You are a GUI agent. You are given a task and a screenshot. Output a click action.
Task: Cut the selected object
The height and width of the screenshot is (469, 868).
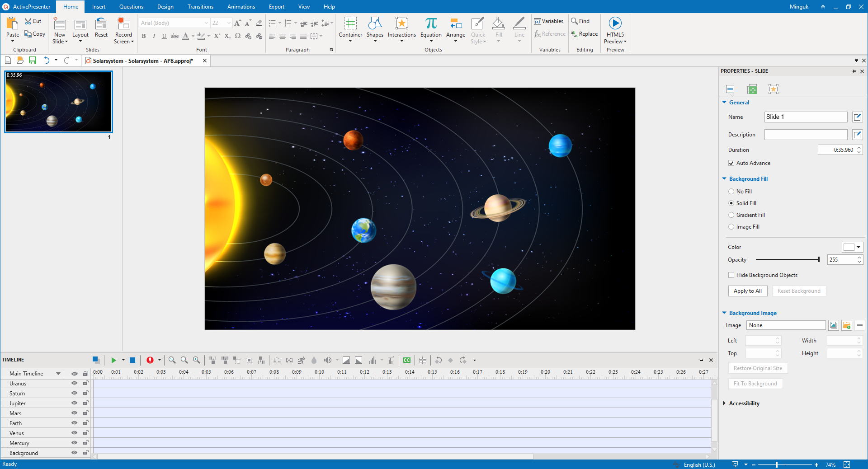click(33, 21)
